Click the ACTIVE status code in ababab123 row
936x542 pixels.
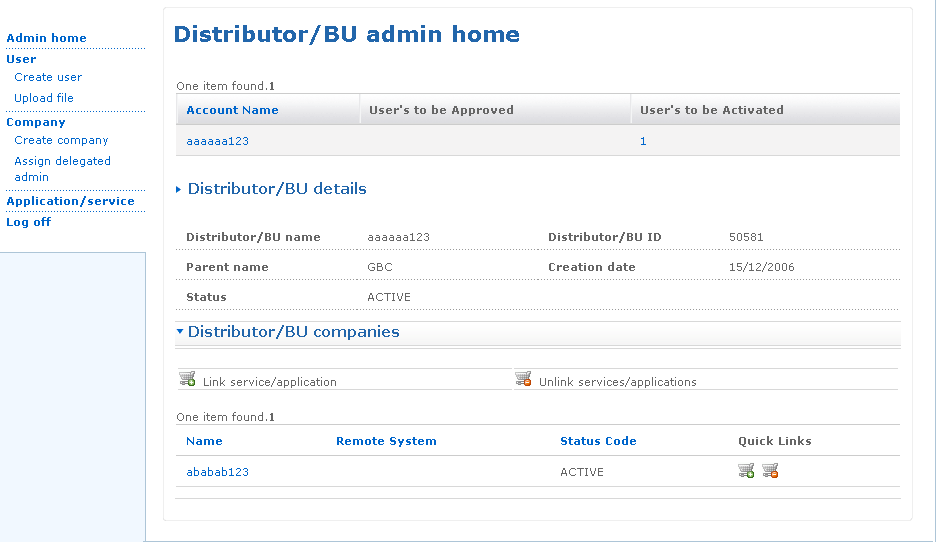(x=582, y=472)
